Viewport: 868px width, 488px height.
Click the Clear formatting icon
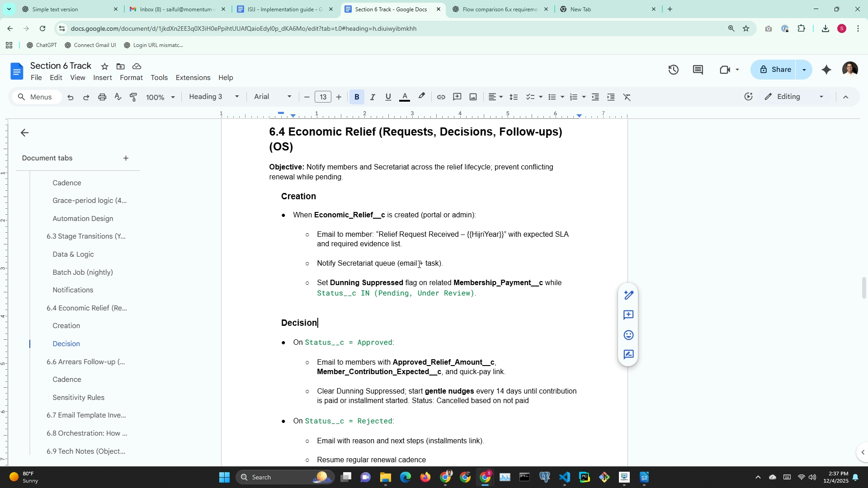click(x=627, y=97)
